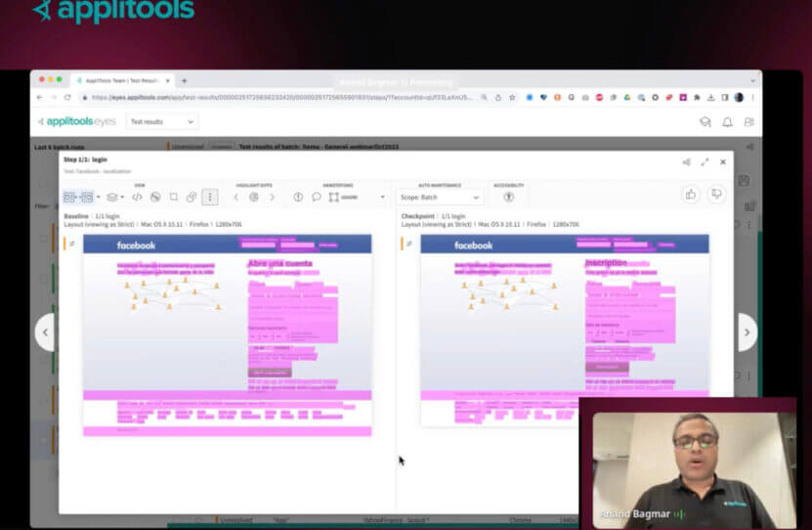The image size is (812, 530).
Task: Click the not-equal icon beside the checkpoint image
Action: pyautogui.click(x=409, y=243)
